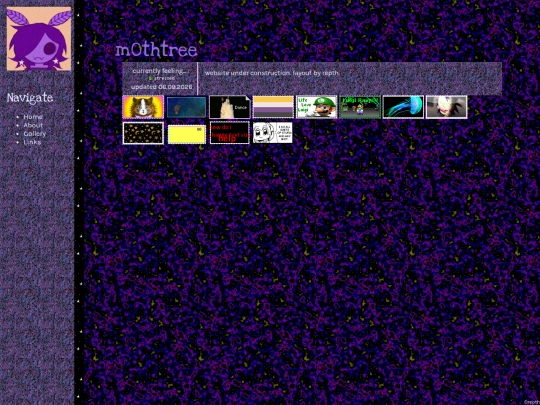The image size is (540, 405).
Task: Click the 'updated 06.09.2026' text
Action: coord(162,87)
